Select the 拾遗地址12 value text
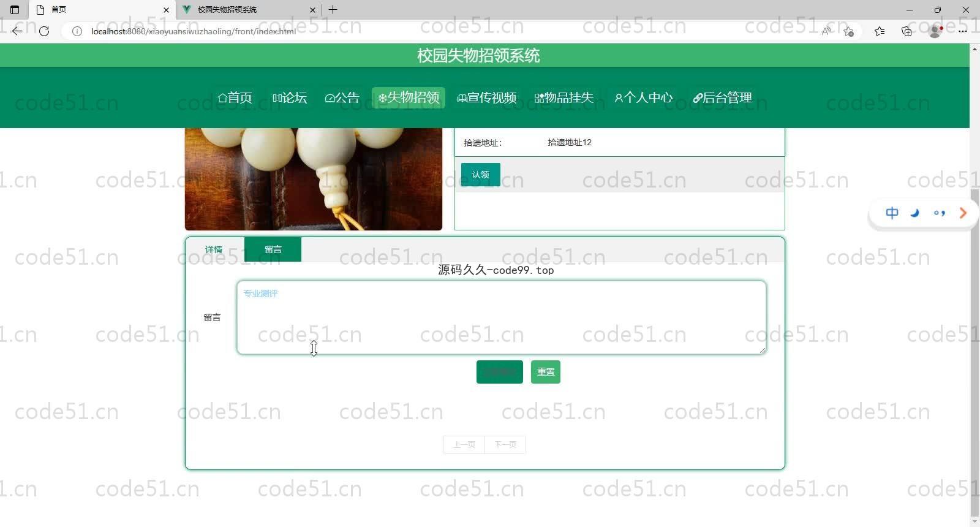The width and height of the screenshot is (980, 527). click(570, 142)
